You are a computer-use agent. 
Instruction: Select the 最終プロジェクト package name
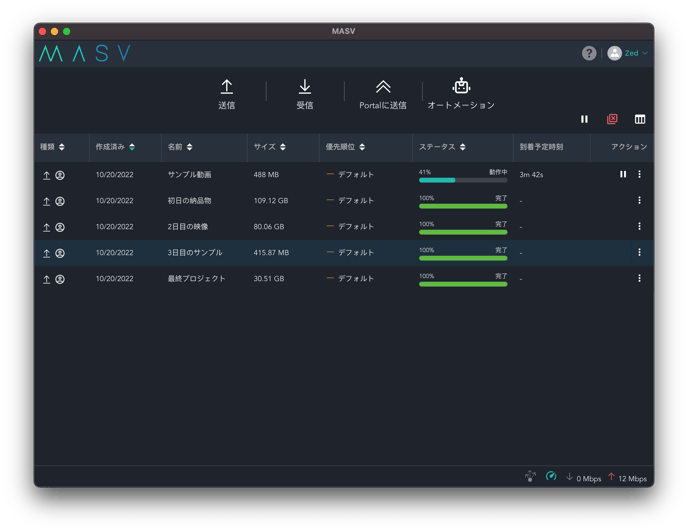click(x=196, y=278)
